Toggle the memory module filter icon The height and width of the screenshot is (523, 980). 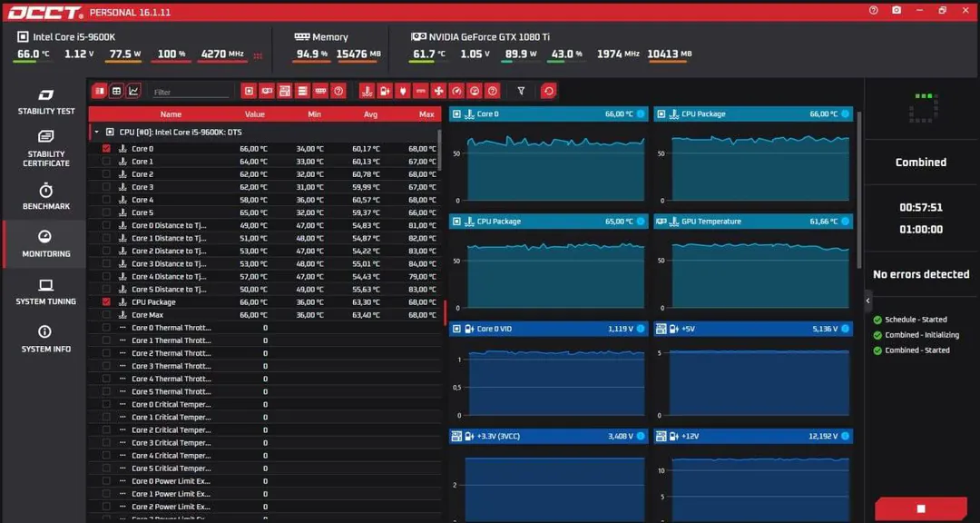pos(320,92)
